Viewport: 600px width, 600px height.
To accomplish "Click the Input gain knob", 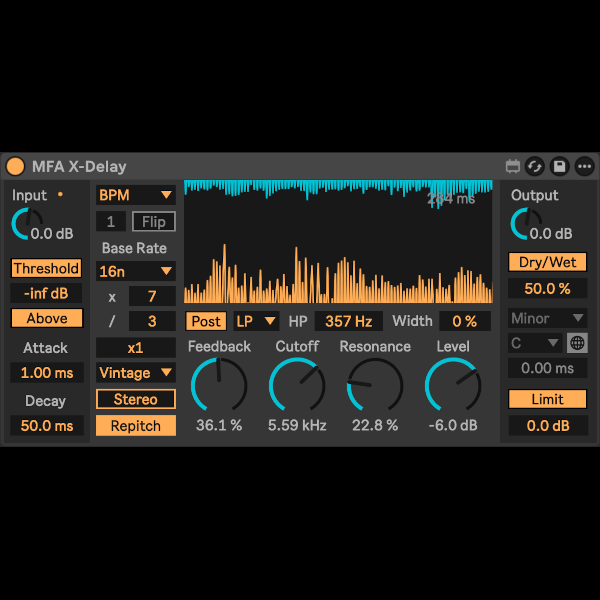I will point(28,225).
